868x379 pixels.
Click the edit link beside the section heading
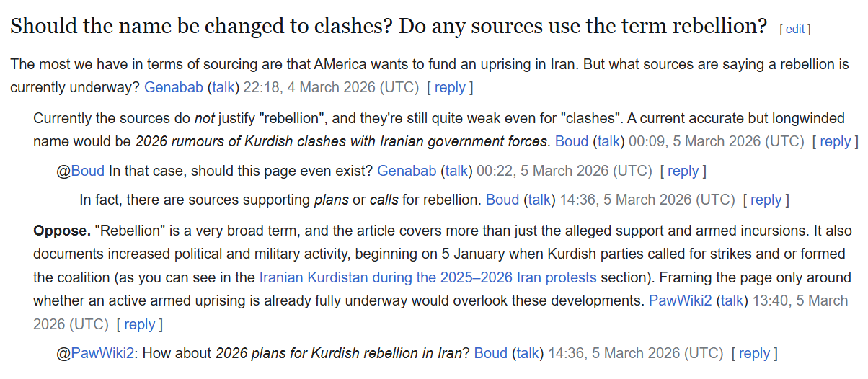(794, 30)
